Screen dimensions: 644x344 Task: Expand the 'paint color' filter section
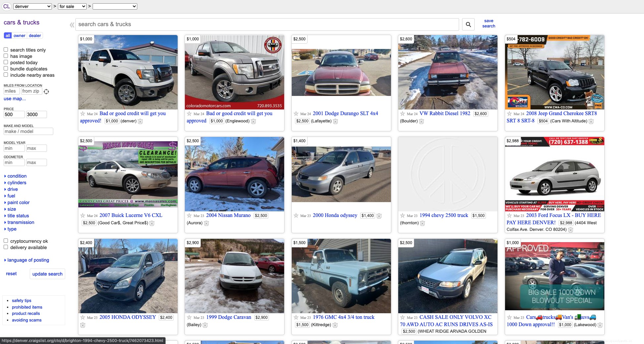[x=18, y=202]
